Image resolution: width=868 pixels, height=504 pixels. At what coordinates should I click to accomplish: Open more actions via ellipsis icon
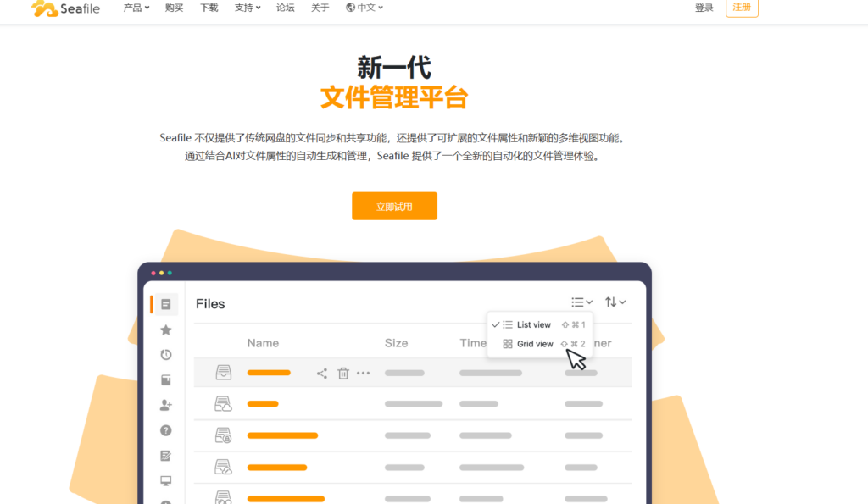[362, 373]
